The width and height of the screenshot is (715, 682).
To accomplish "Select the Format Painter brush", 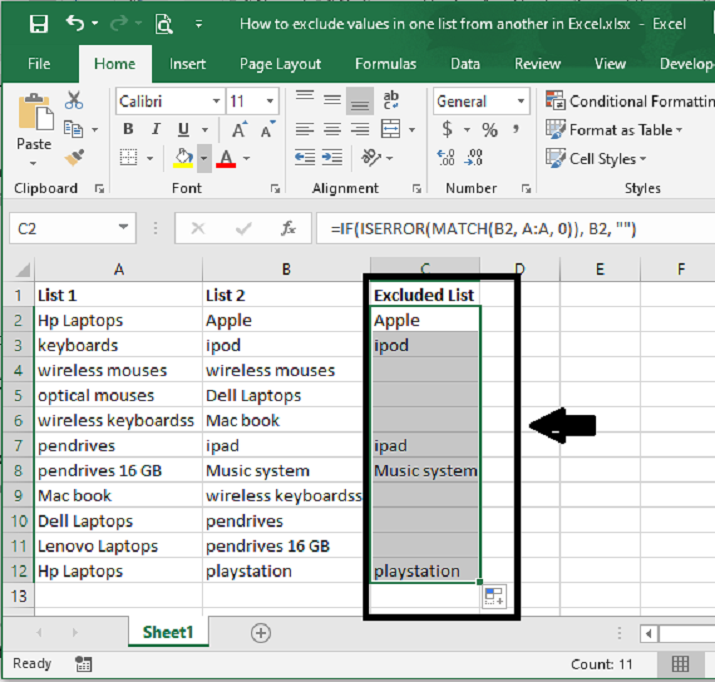I will click(x=74, y=156).
